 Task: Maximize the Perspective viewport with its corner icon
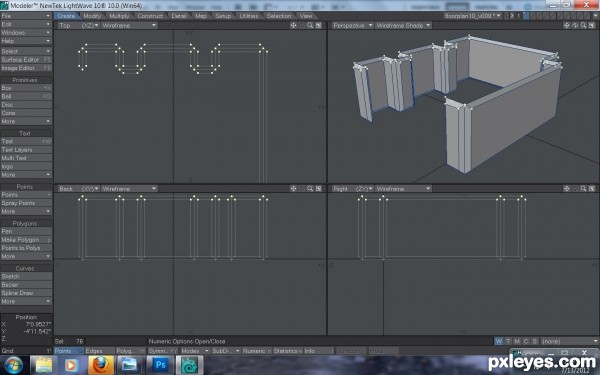tap(592, 25)
